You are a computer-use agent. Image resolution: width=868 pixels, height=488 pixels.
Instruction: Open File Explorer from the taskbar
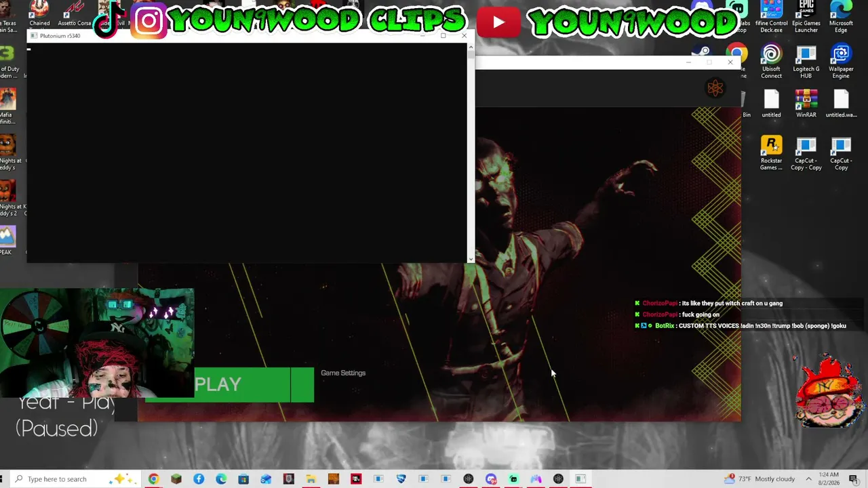[311, 479]
